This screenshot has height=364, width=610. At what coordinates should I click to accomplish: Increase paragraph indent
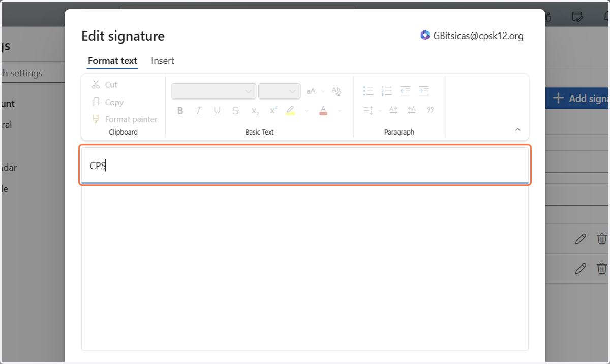tap(423, 91)
